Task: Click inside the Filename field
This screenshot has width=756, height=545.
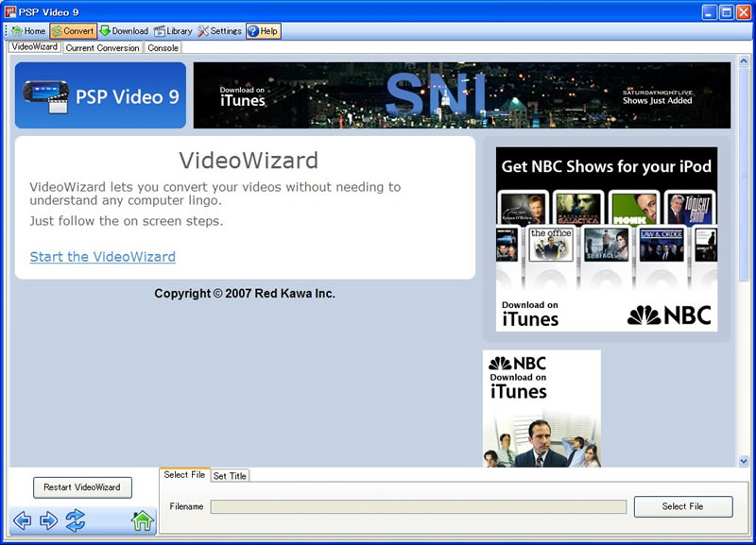Action: coord(419,506)
